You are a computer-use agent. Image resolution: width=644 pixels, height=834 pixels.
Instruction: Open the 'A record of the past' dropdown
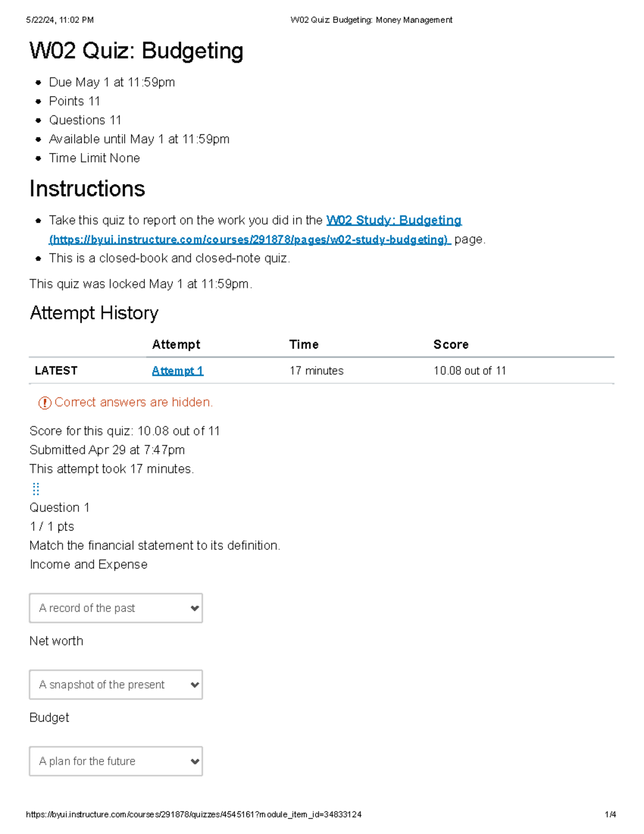[x=116, y=608]
